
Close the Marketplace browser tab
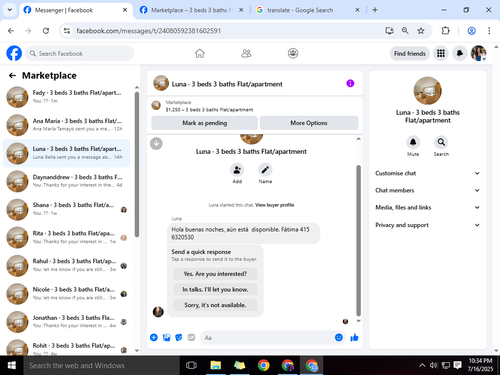click(241, 10)
